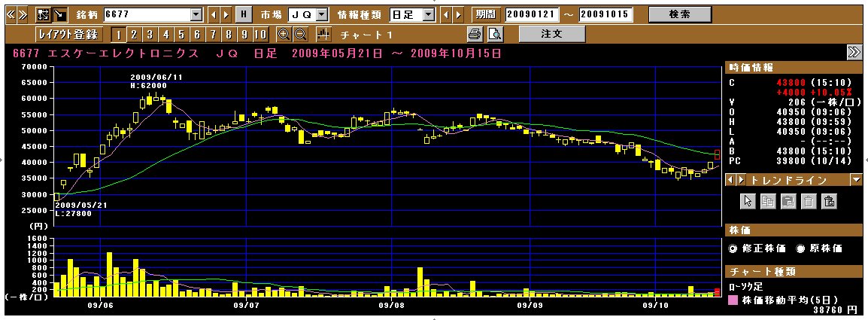The height and width of the screenshot is (320, 868).
Task: Switch to layout 8
Action: (x=229, y=35)
